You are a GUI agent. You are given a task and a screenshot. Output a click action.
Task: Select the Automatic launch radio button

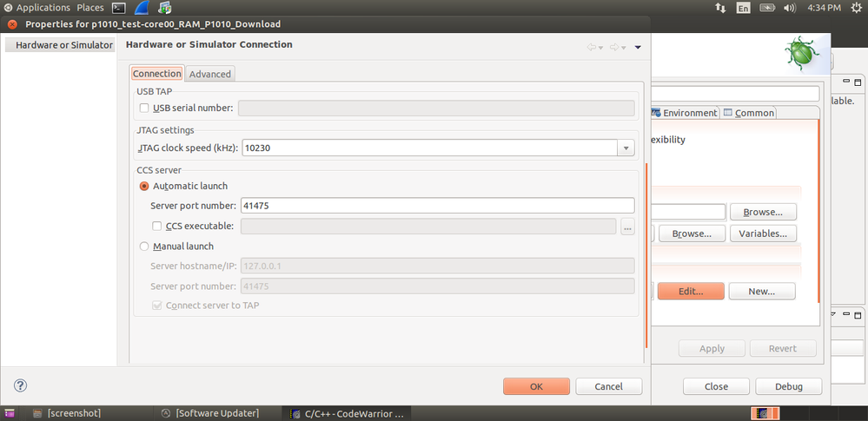144,186
